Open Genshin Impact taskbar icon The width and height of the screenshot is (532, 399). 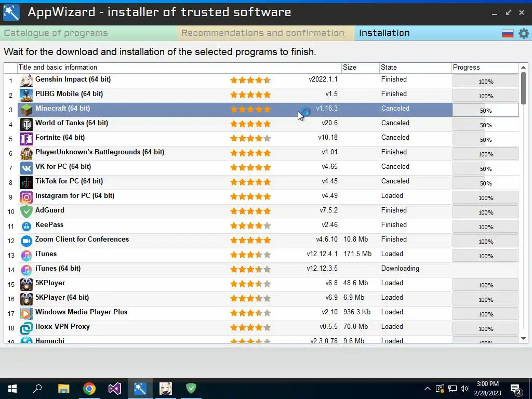166,389
